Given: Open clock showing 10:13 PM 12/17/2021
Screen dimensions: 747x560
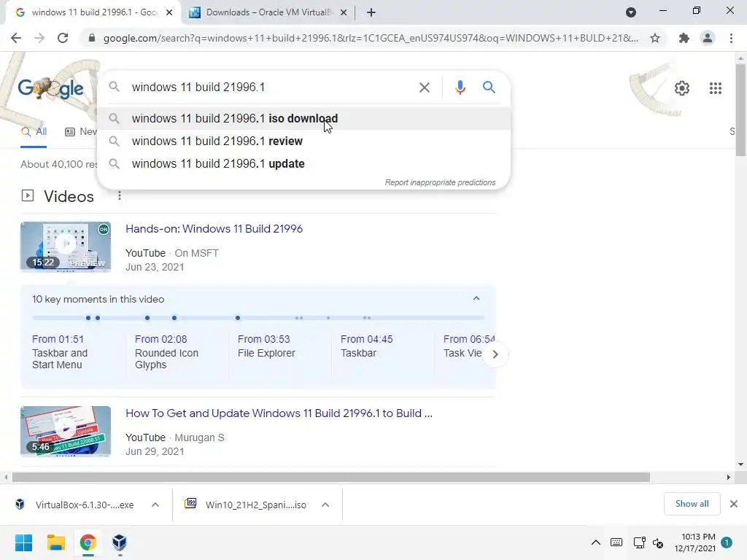Looking at the screenshot, I should click(694, 542).
